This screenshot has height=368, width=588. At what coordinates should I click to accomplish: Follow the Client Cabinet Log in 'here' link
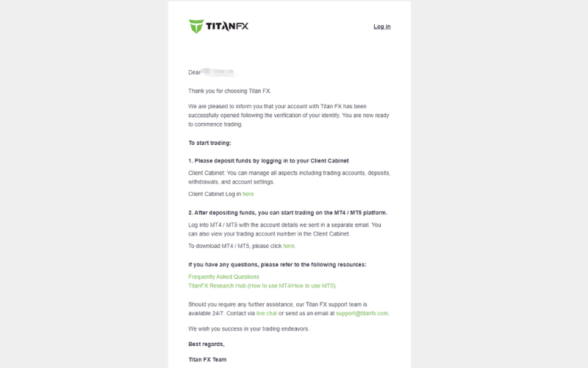(248, 194)
